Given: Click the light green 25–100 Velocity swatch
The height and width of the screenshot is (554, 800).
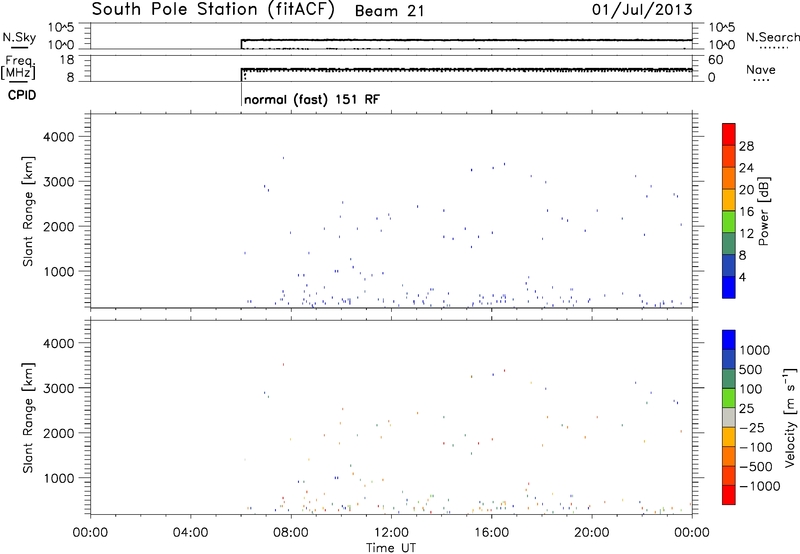Looking at the screenshot, I should pos(729,398).
